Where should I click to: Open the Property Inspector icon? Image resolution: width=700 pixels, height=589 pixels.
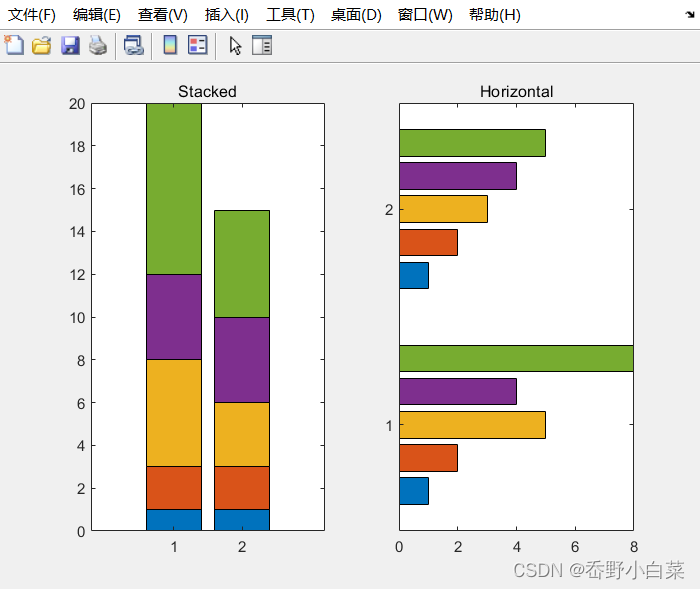(262, 45)
